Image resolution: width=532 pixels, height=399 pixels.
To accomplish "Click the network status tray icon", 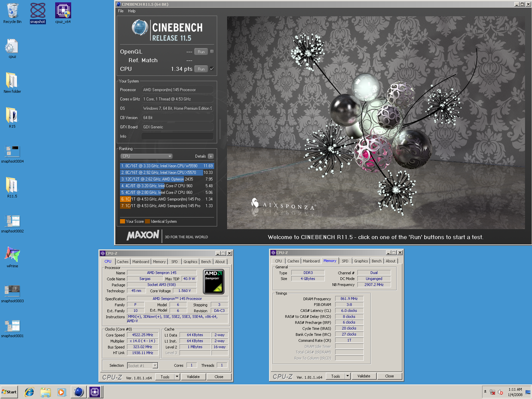I will (492, 392).
